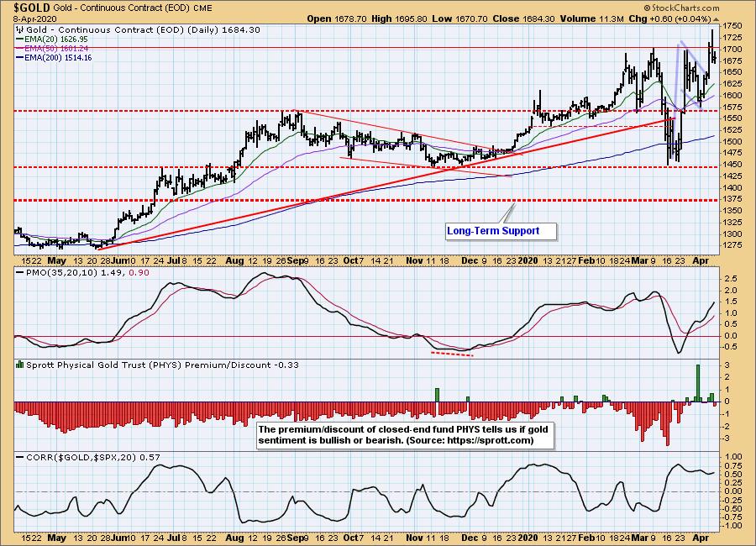The height and width of the screenshot is (546, 756).
Task: Click the 'EMA(50) 1601.24' legend label
Action: coord(56,48)
